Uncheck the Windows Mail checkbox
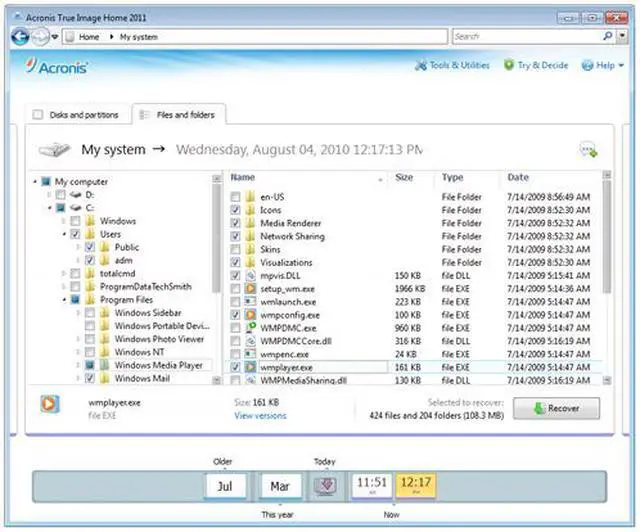 pos(90,378)
